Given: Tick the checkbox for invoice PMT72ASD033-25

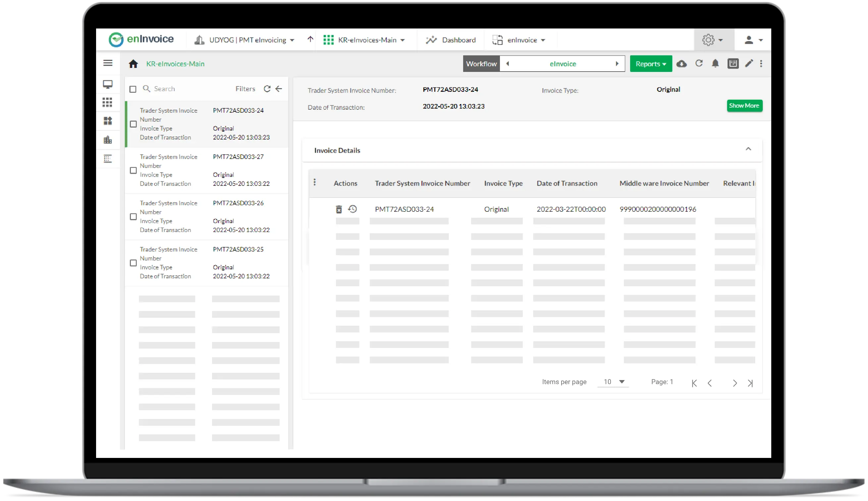Looking at the screenshot, I should 133,262.
